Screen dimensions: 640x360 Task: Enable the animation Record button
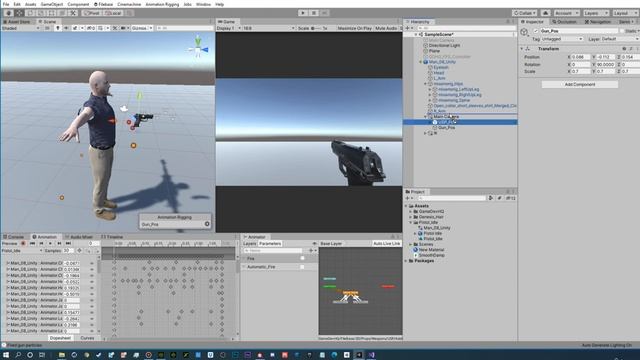pyautogui.click(x=23, y=244)
